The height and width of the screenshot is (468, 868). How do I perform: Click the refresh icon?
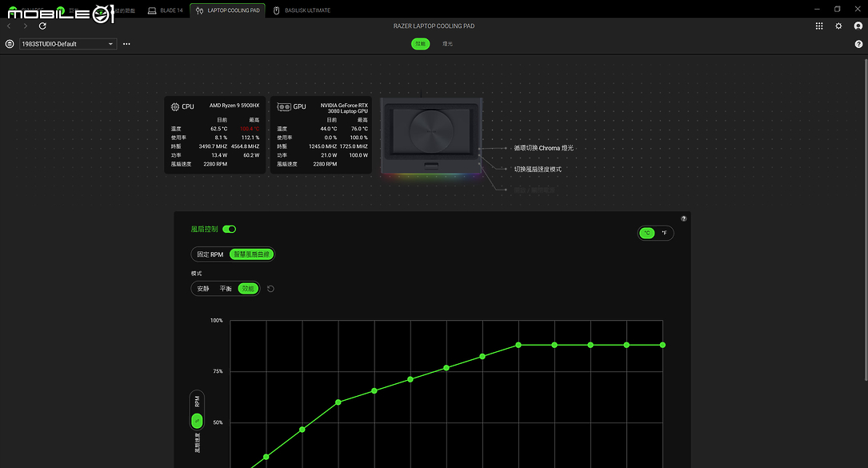coord(42,26)
